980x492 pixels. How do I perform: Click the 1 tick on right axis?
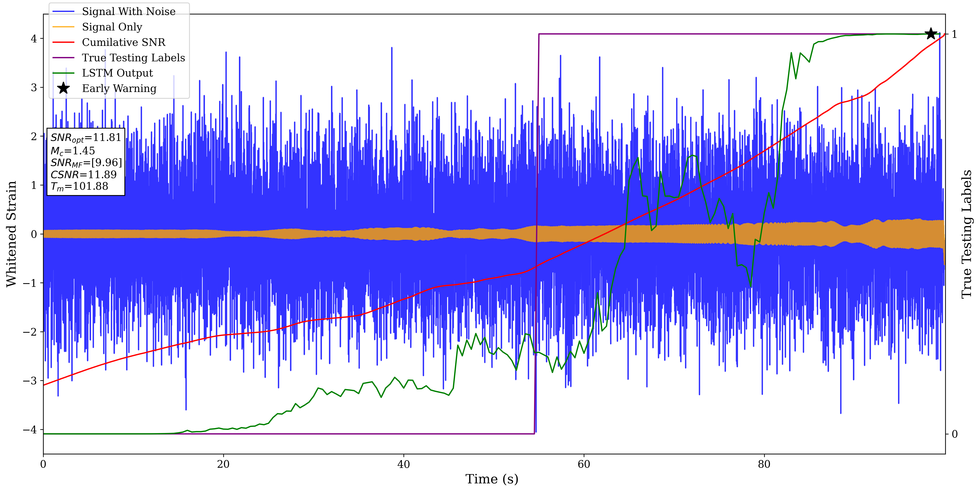coord(954,34)
